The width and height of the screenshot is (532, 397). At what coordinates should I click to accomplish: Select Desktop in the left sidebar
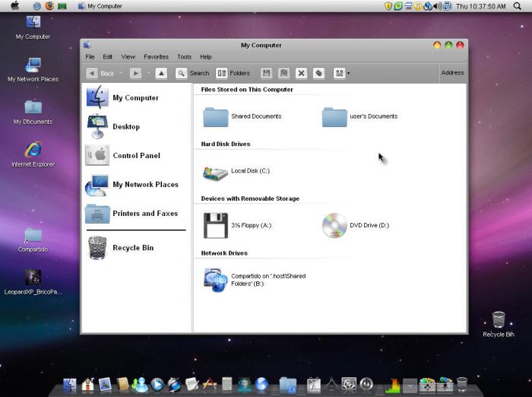[x=113, y=126]
